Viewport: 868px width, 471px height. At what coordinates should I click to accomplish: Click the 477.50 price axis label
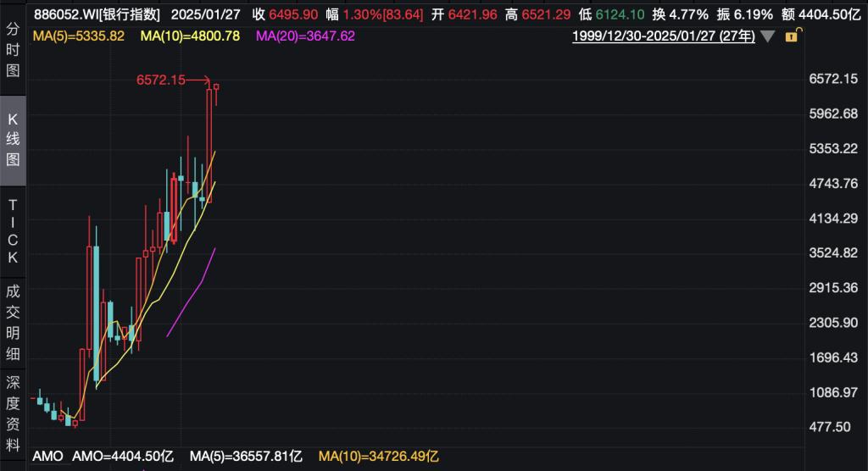829,427
